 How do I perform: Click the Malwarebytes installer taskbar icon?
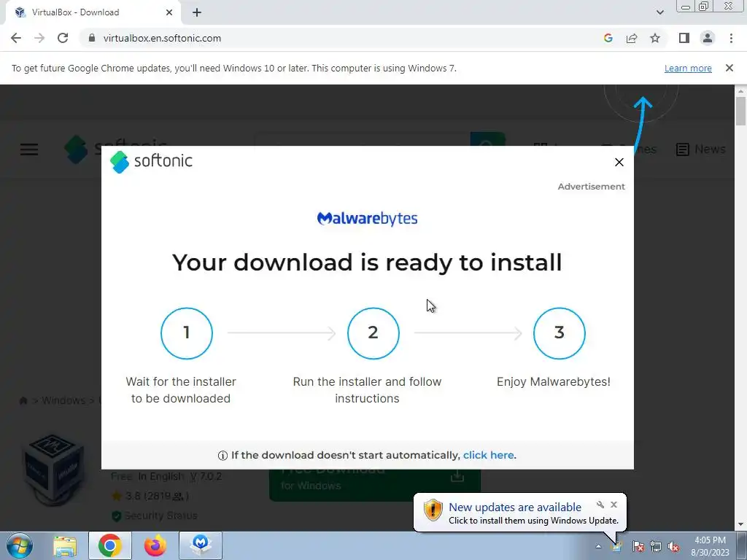pos(201,545)
